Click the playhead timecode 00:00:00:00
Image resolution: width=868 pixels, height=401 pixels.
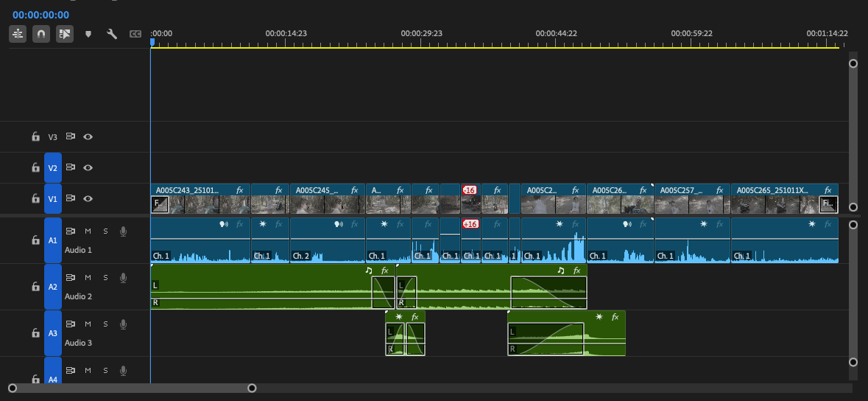click(41, 15)
